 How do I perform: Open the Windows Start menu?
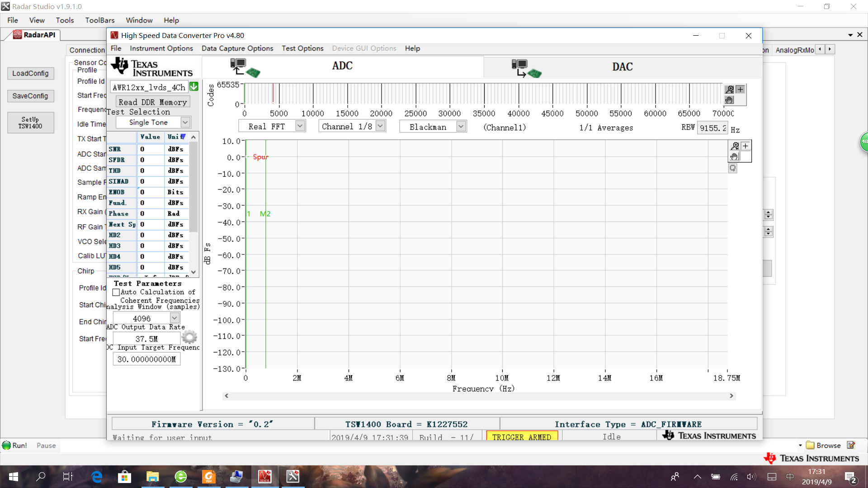pyautogui.click(x=14, y=477)
